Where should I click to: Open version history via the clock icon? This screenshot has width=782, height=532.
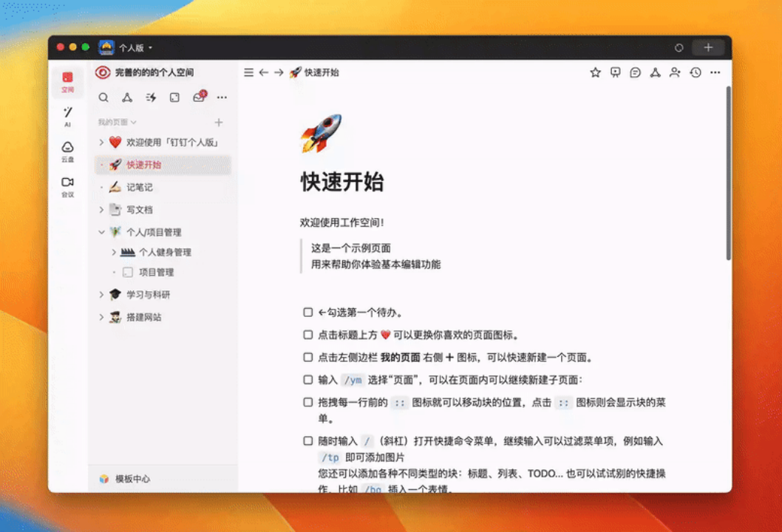tap(694, 72)
